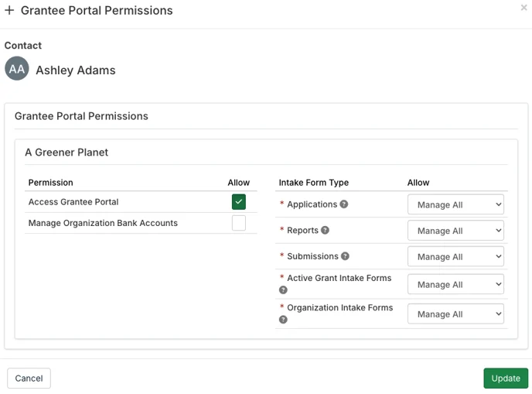532x394 pixels.
Task: Click the Intake Form Type column header
Action: pyautogui.click(x=313, y=183)
